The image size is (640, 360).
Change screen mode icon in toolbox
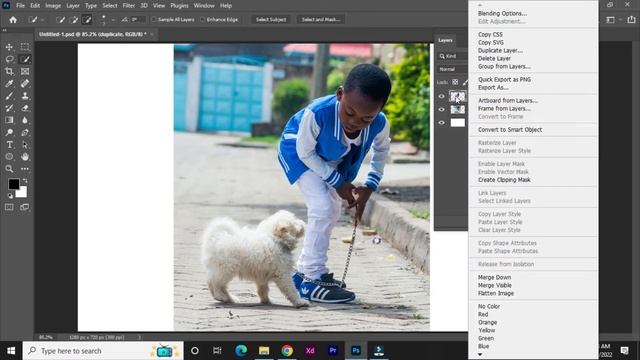(x=25, y=207)
